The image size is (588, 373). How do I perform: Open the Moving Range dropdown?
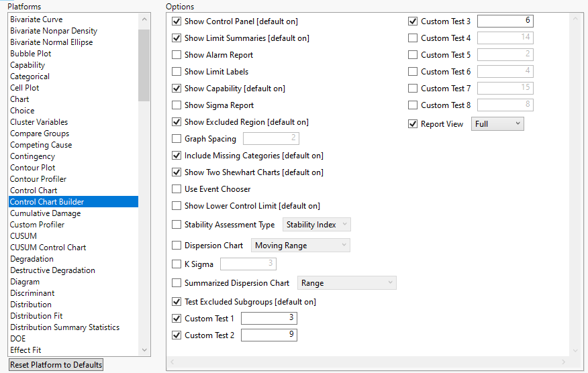tap(300, 245)
